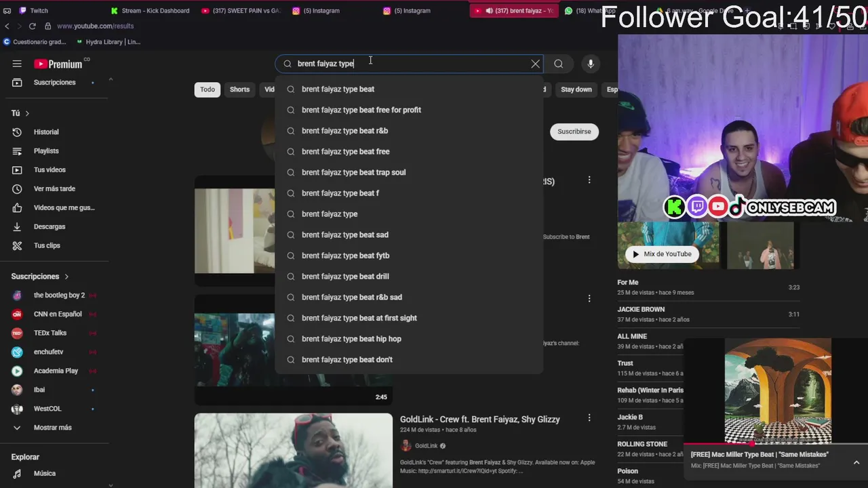The image size is (868, 488).
Task: Collapse sidebar section with small up arrow
Action: [111, 79]
